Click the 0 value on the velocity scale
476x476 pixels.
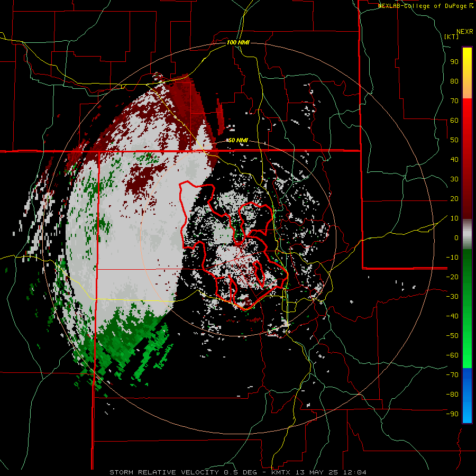(x=456, y=238)
